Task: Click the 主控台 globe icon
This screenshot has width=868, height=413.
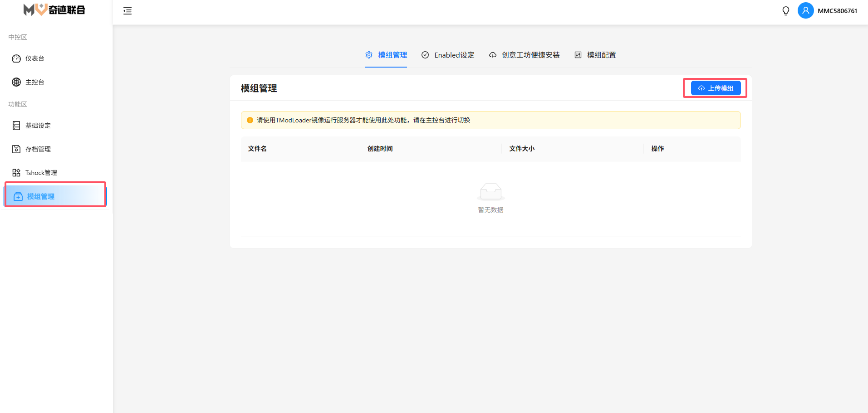Action: tap(16, 82)
